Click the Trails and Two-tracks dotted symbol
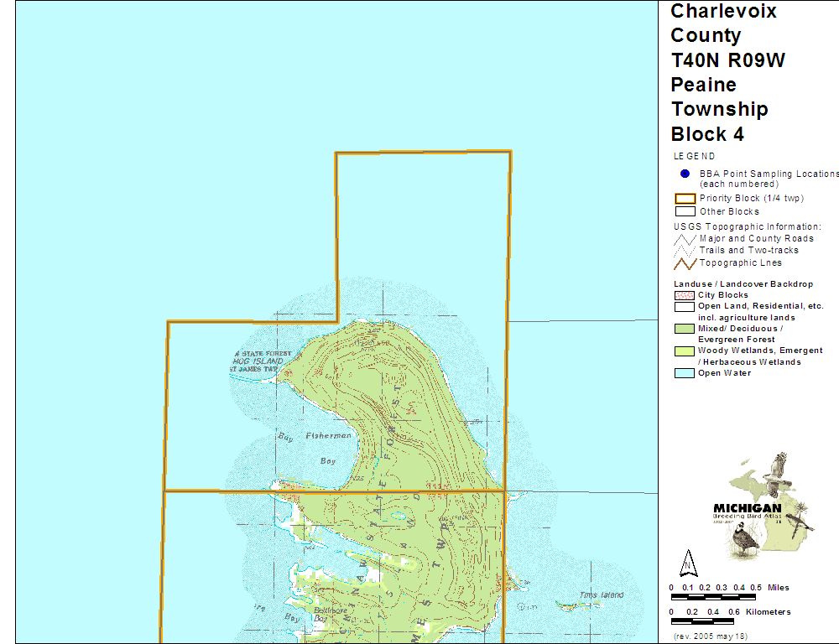 685,251
